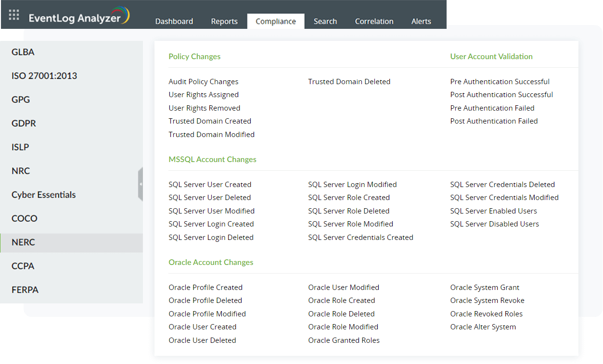
Task: Open Audit Policy Changes report
Action: (x=204, y=82)
